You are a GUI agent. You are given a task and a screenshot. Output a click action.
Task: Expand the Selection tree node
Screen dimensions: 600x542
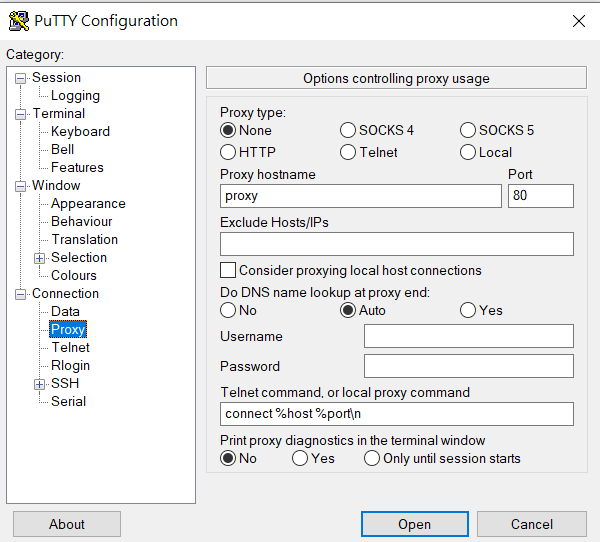tap(39, 258)
